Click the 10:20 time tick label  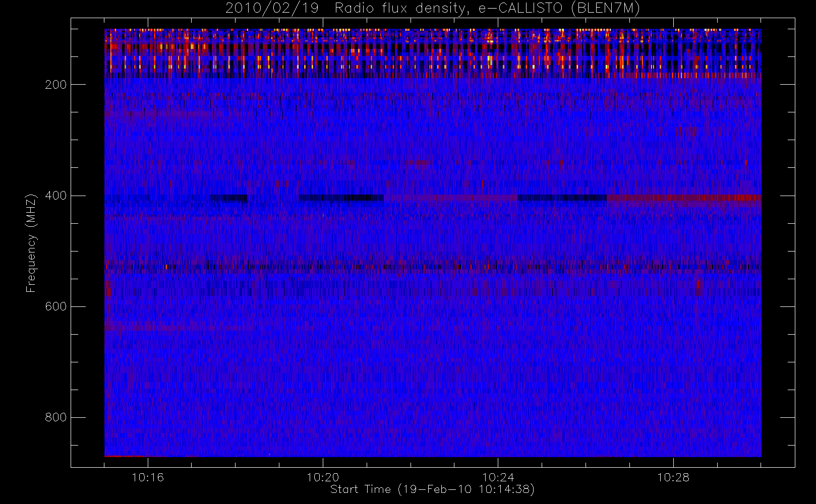click(323, 477)
